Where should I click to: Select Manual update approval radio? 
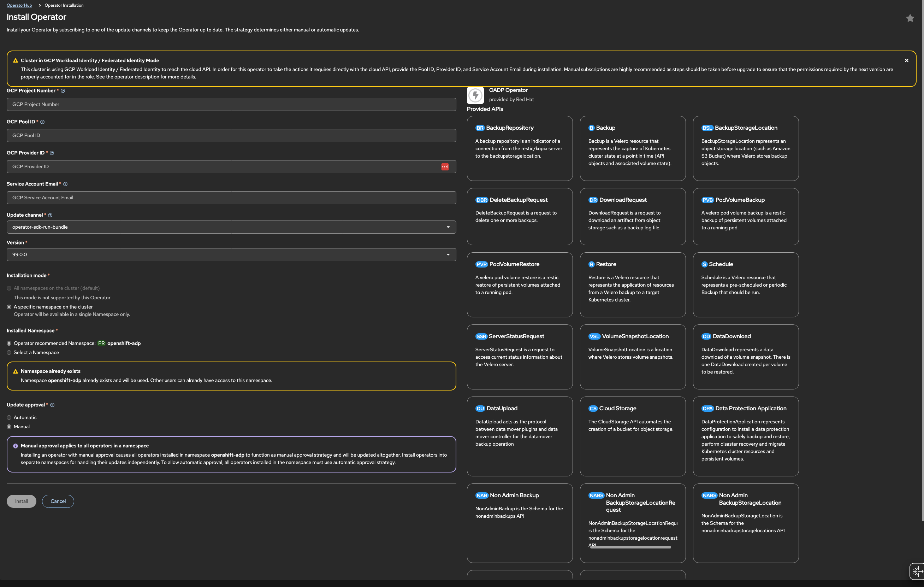click(x=9, y=427)
